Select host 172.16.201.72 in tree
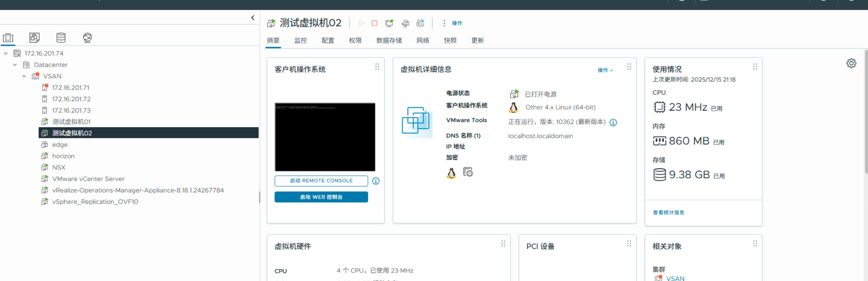The width and height of the screenshot is (868, 281). pos(71,99)
